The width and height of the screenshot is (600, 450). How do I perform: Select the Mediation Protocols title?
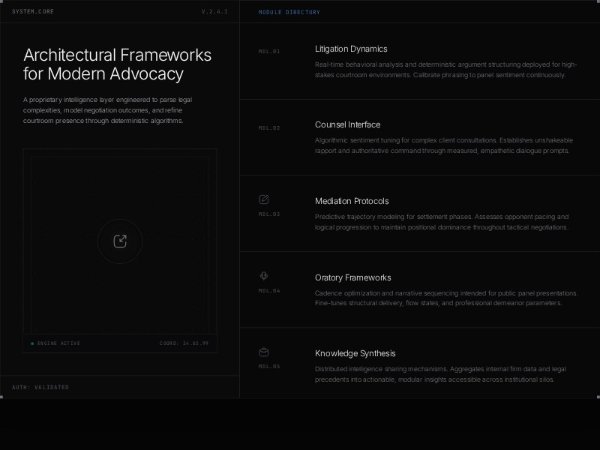pyautogui.click(x=351, y=201)
